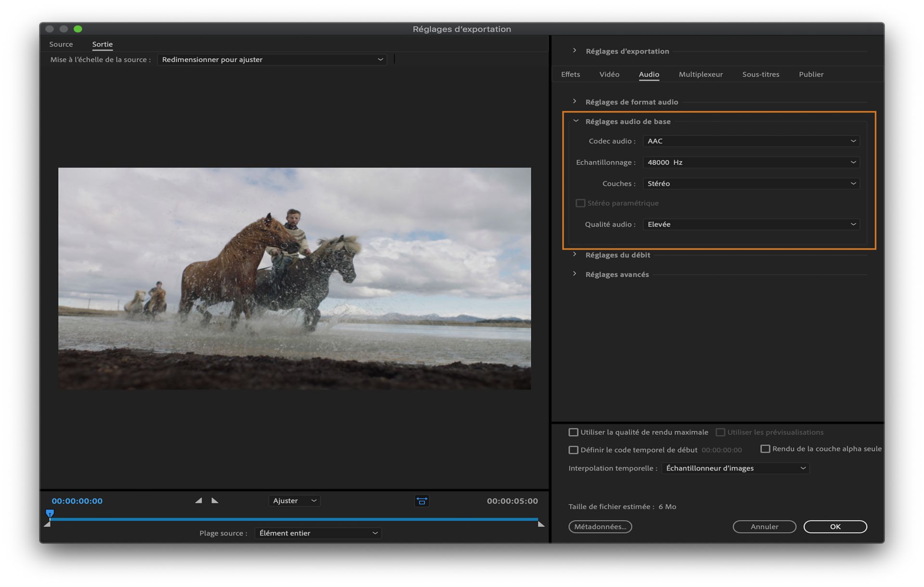Click the Annuler button
This screenshot has width=924, height=587.
pos(764,527)
